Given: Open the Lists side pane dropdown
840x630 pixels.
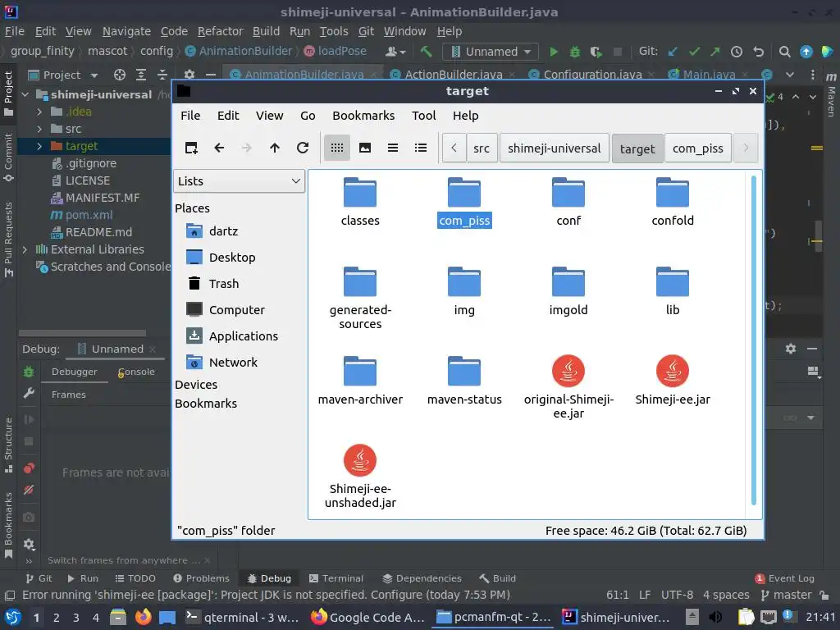Looking at the screenshot, I should click(x=239, y=181).
